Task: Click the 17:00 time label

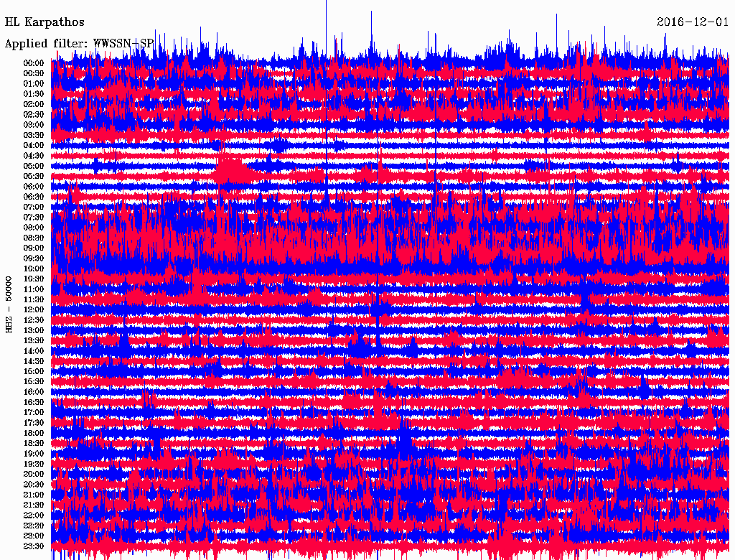Action: pos(34,412)
